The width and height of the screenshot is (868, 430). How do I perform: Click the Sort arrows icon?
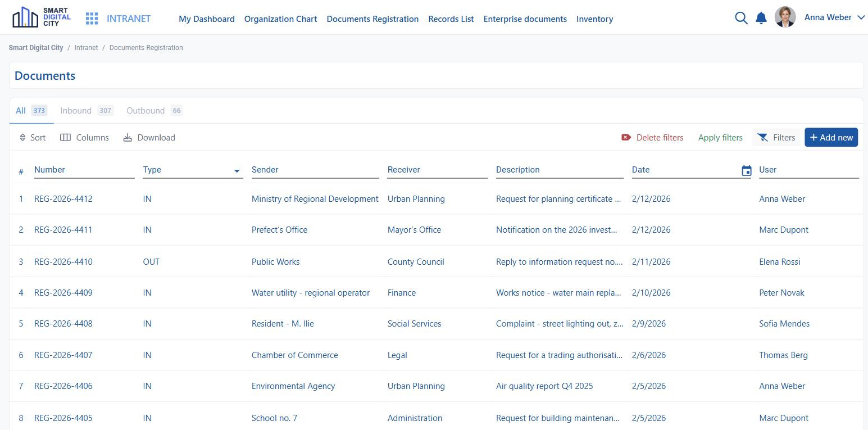click(22, 138)
